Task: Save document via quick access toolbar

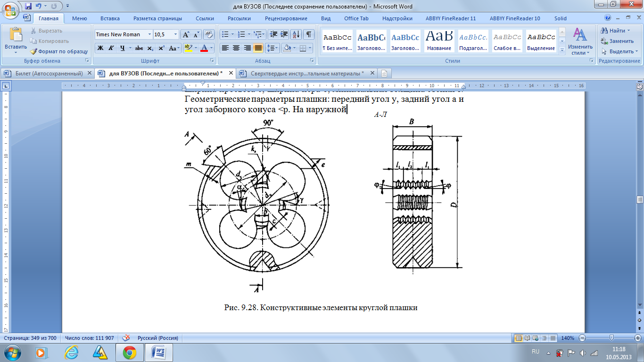Action: (28, 7)
